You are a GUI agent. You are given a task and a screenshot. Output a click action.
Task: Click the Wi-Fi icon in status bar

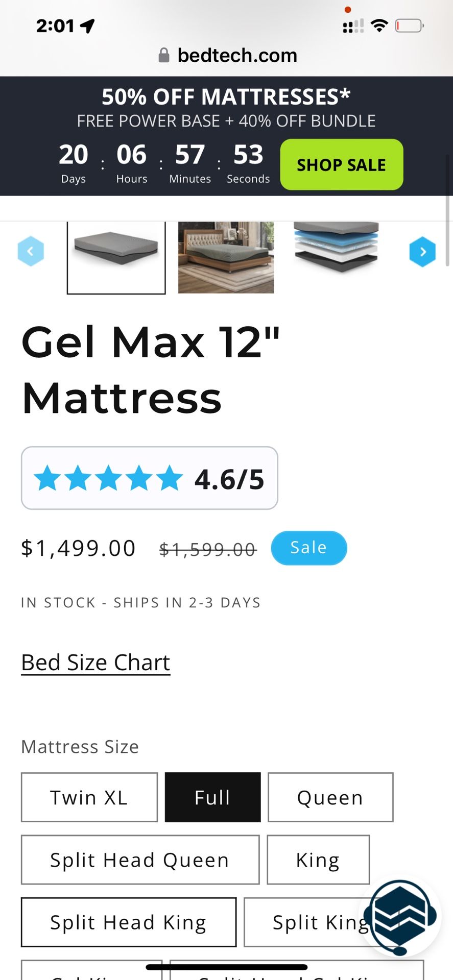click(x=379, y=24)
